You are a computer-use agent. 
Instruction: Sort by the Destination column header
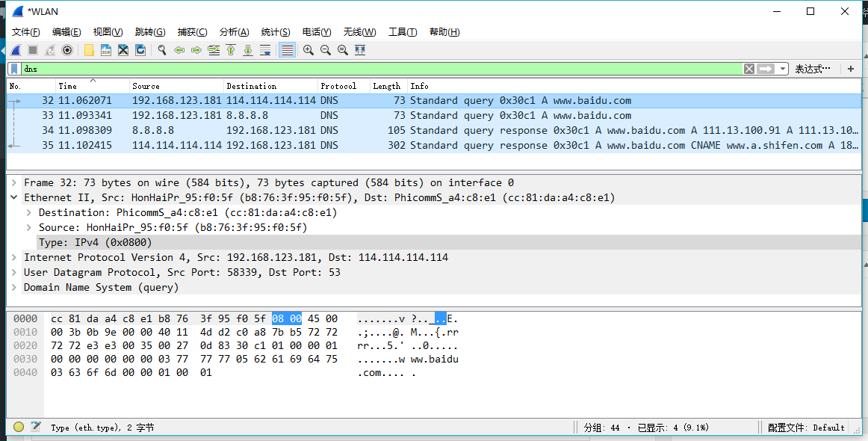(270, 87)
